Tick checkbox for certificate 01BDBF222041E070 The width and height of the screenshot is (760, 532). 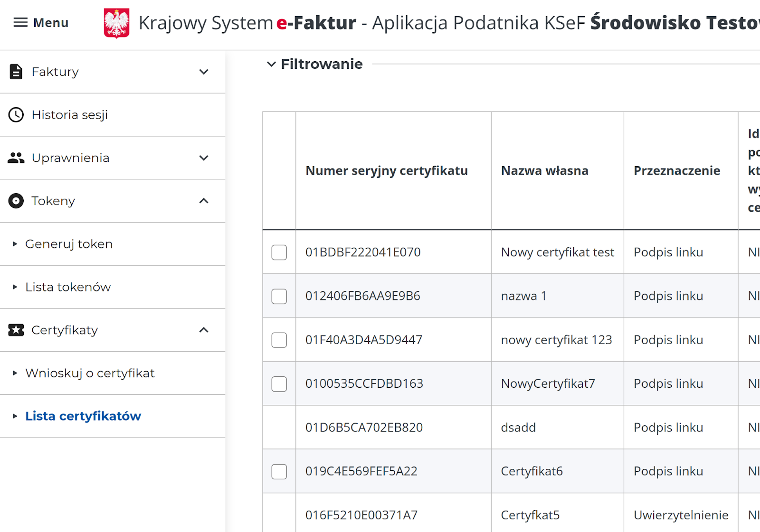click(x=279, y=252)
